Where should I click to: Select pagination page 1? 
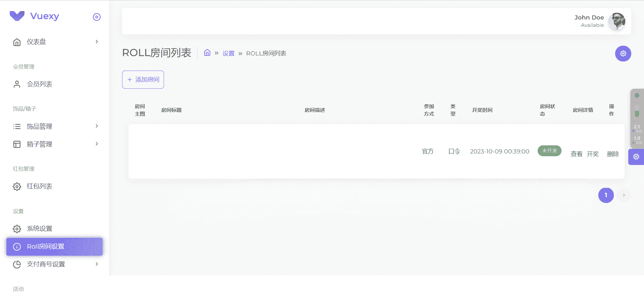(x=606, y=195)
